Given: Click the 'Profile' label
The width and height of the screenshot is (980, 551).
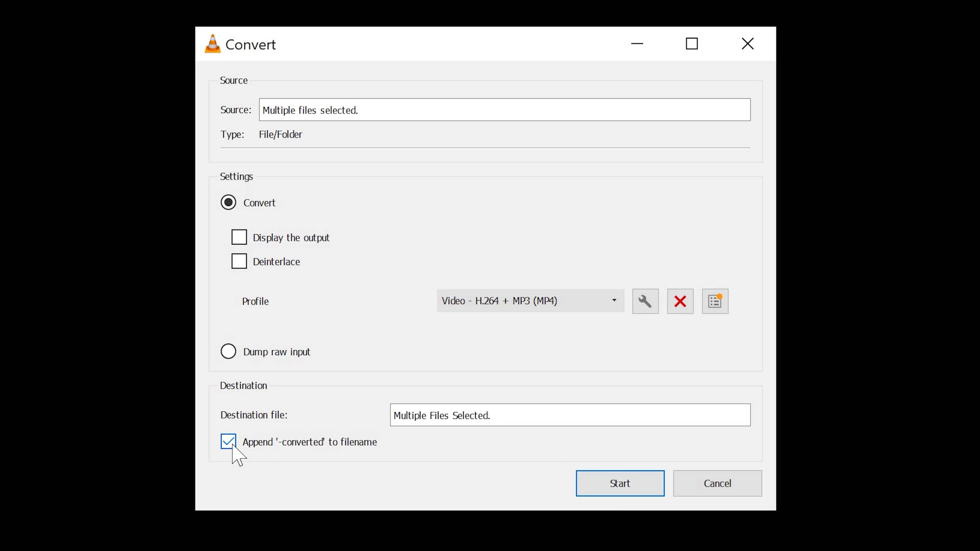Looking at the screenshot, I should (255, 301).
